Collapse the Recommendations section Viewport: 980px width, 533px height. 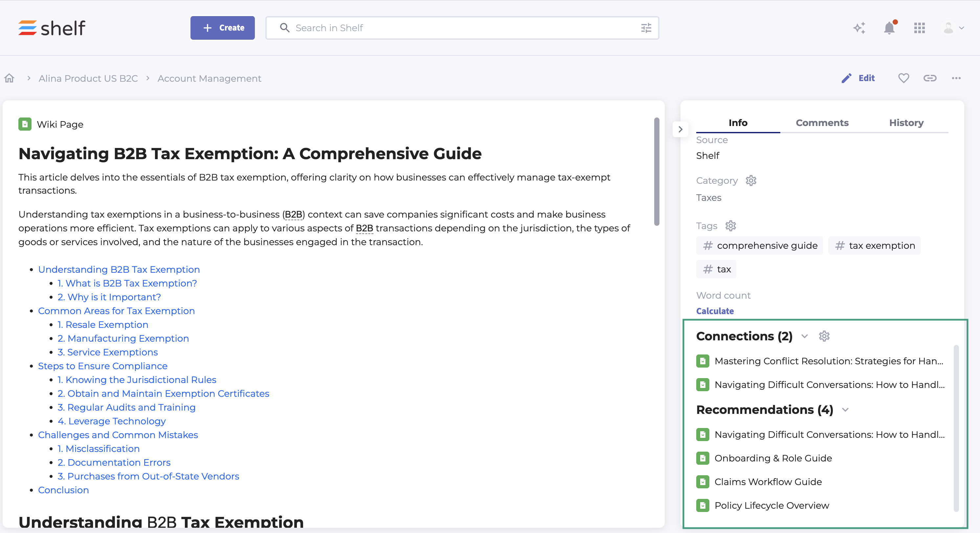845,410
